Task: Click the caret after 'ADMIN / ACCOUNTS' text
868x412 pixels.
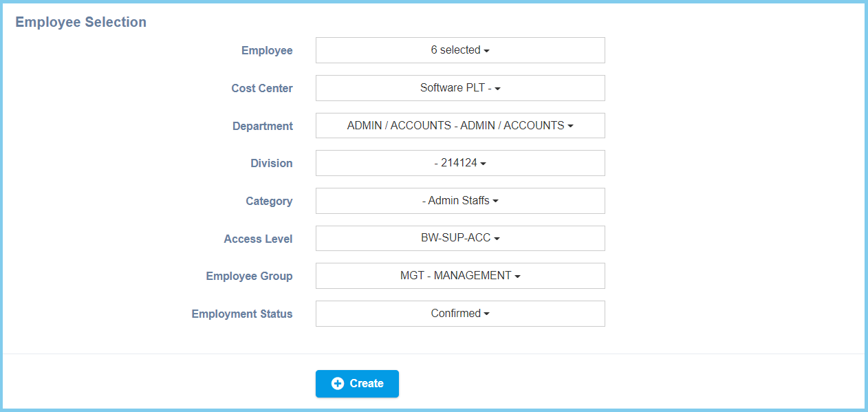Action: coord(571,127)
